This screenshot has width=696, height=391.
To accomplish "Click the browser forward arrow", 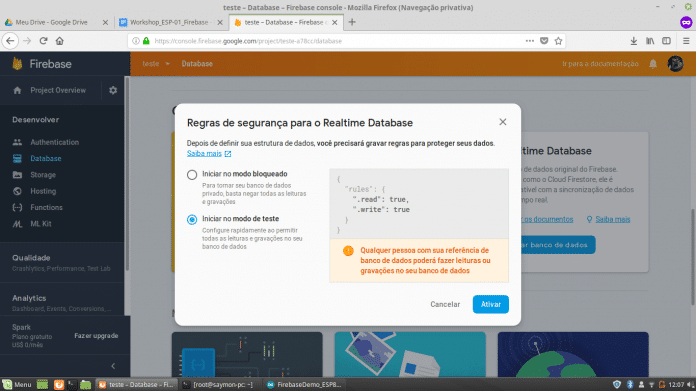I will [27, 41].
